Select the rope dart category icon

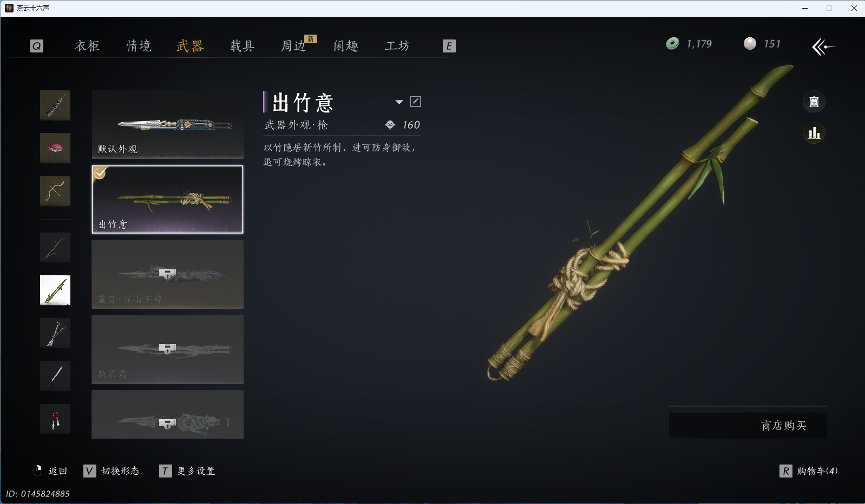[x=55, y=419]
